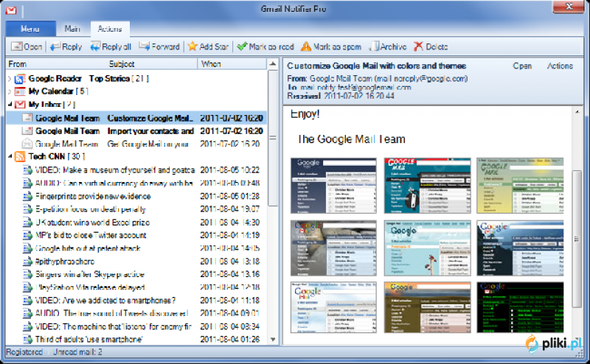The image size is (590, 364).
Task: Click 'Unread mail: 2' in status bar
Action: tap(77, 352)
